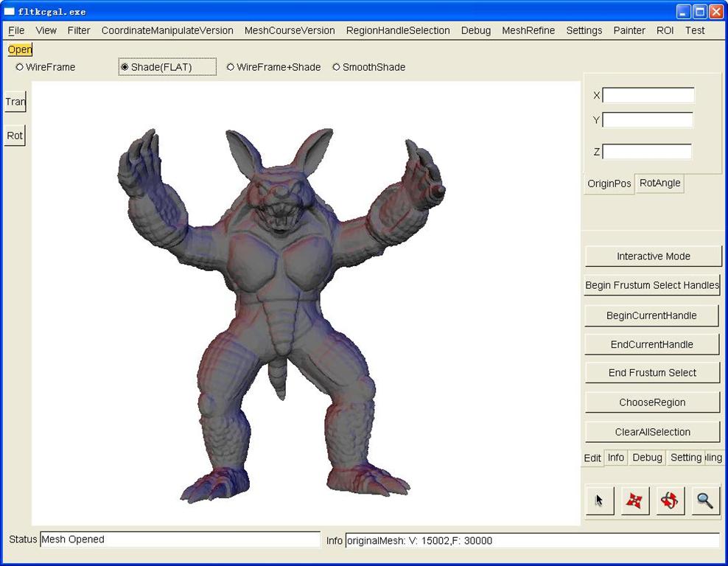
Task: Open the File menu
Action: [x=16, y=31]
